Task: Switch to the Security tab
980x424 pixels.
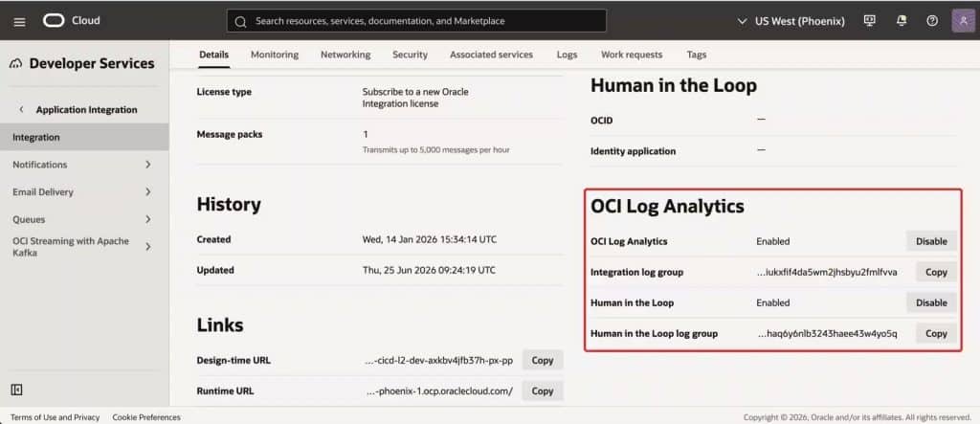Action: click(x=410, y=55)
